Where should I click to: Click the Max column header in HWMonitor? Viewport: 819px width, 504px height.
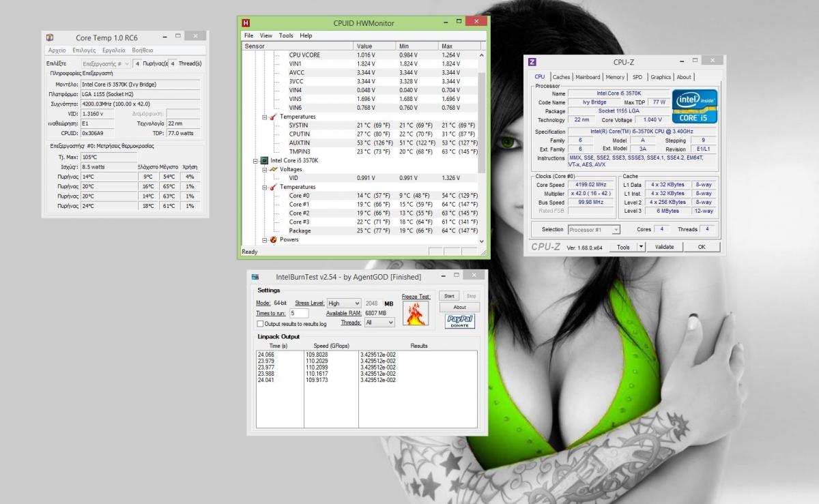pos(459,46)
